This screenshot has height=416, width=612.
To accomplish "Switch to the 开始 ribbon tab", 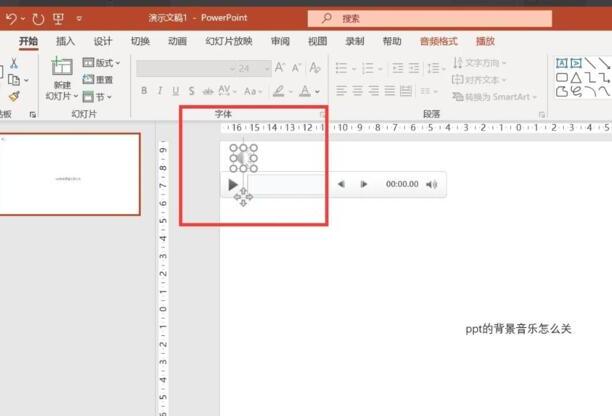I will click(x=28, y=41).
